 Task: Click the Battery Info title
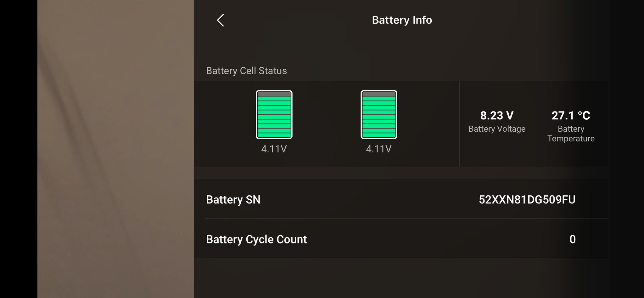pyautogui.click(x=402, y=20)
